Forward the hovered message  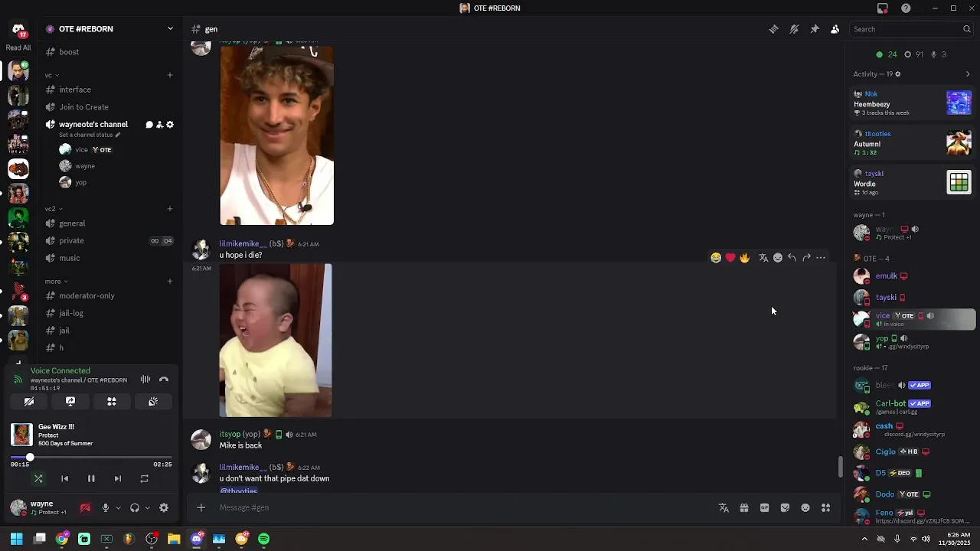806,258
